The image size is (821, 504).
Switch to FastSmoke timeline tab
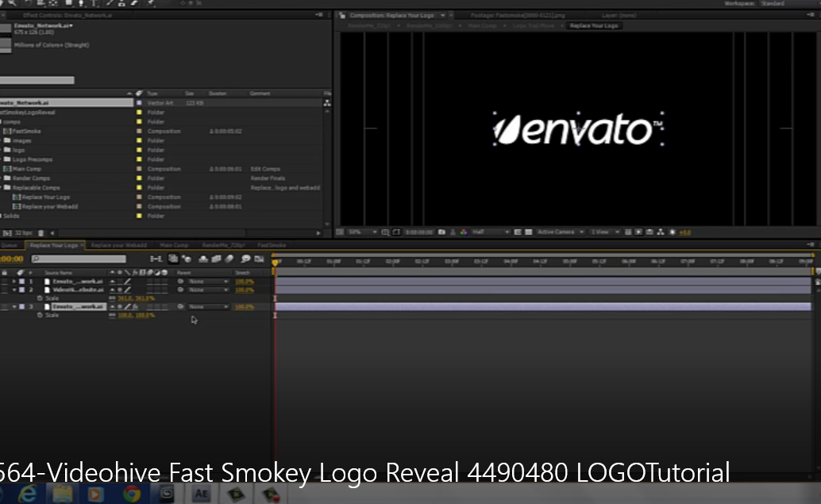(272, 245)
